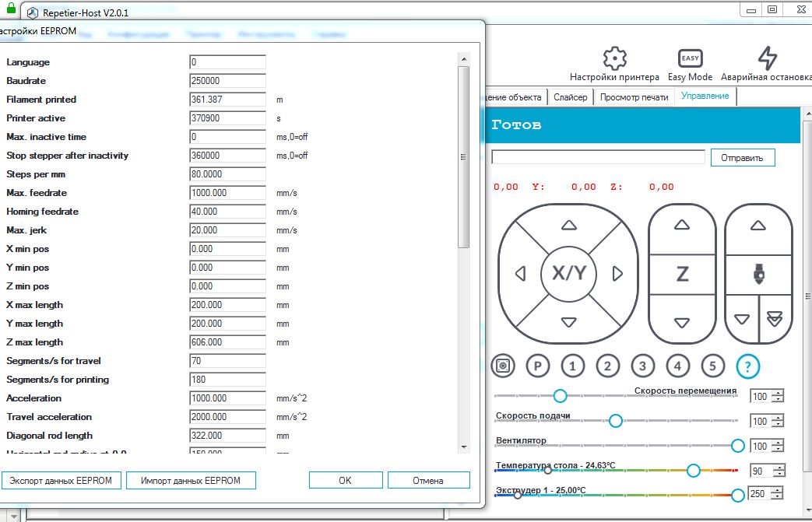Image resolution: width=812 pixels, height=522 pixels.
Task: Click Импорт данных EEPROM button
Action: click(191, 481)
